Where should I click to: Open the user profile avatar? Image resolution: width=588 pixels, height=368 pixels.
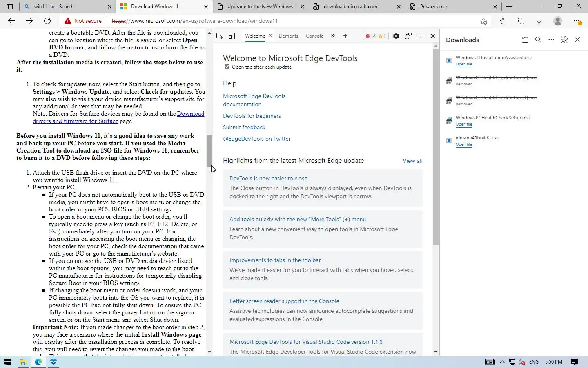pyautogui.click(x=558, y=21)
